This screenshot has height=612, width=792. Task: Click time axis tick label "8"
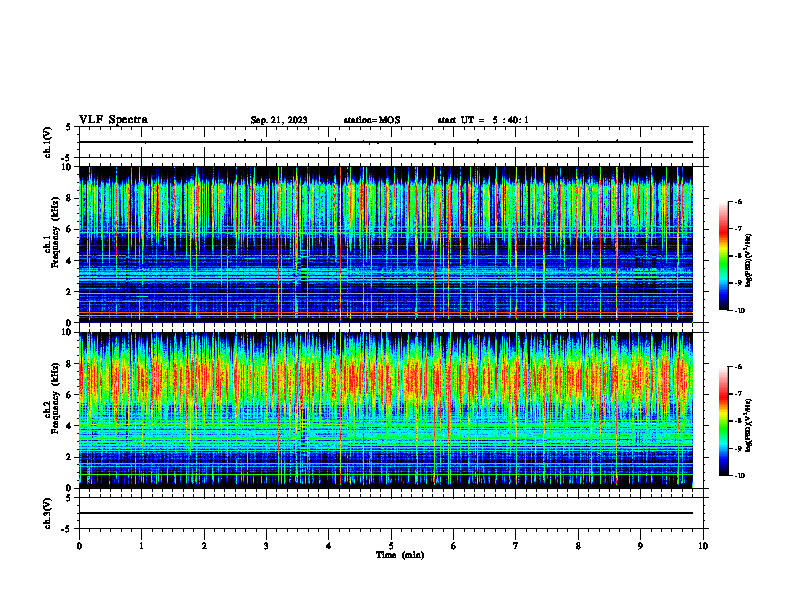(x=578, y=546)
